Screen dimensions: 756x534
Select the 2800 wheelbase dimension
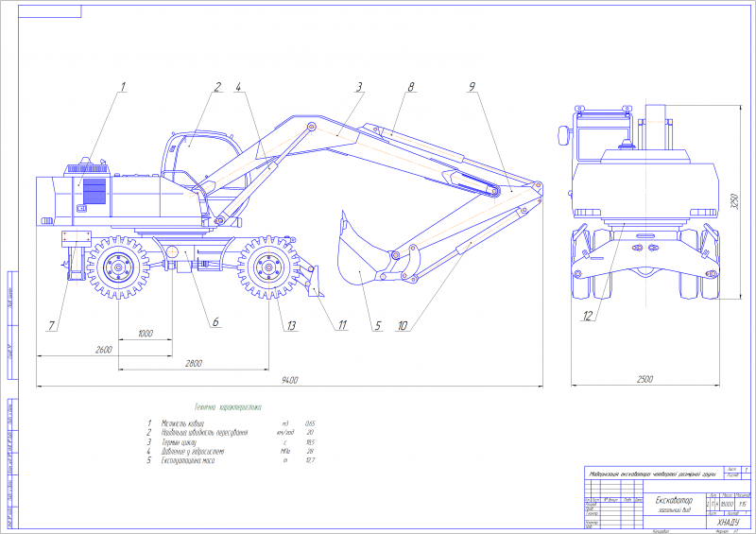click(x=194, y=363)
